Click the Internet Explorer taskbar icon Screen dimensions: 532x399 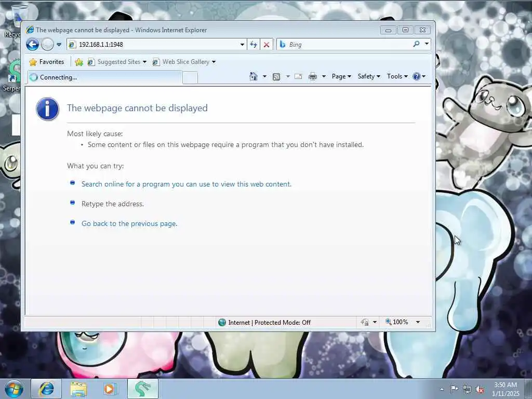point(46,389)
